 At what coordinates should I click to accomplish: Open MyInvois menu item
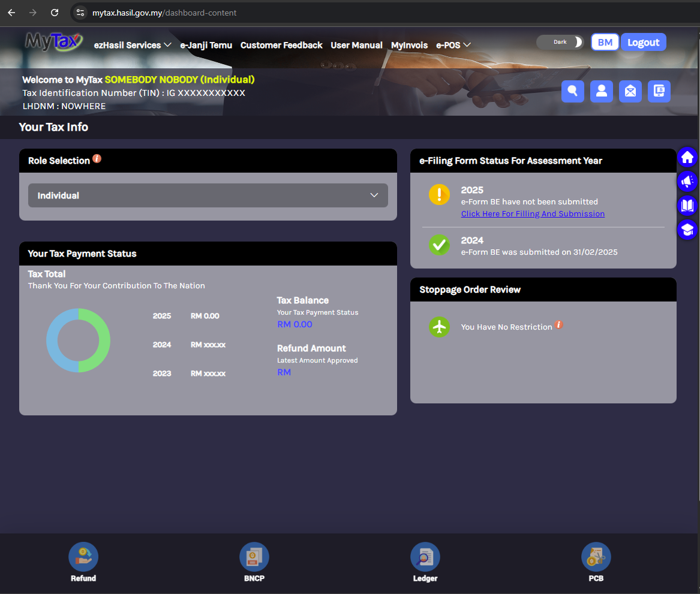409,45
